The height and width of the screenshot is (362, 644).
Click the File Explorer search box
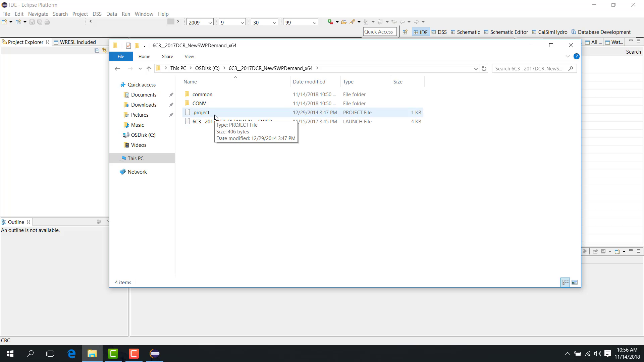pos(534,69)
